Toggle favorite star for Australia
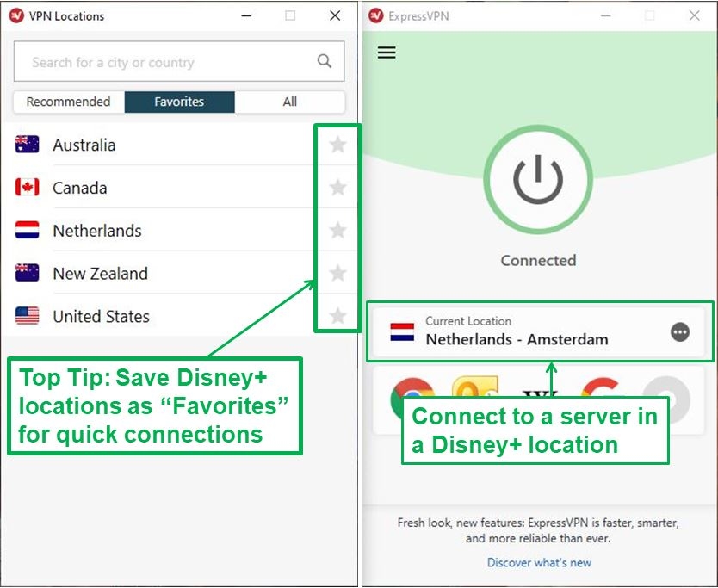 338,145
